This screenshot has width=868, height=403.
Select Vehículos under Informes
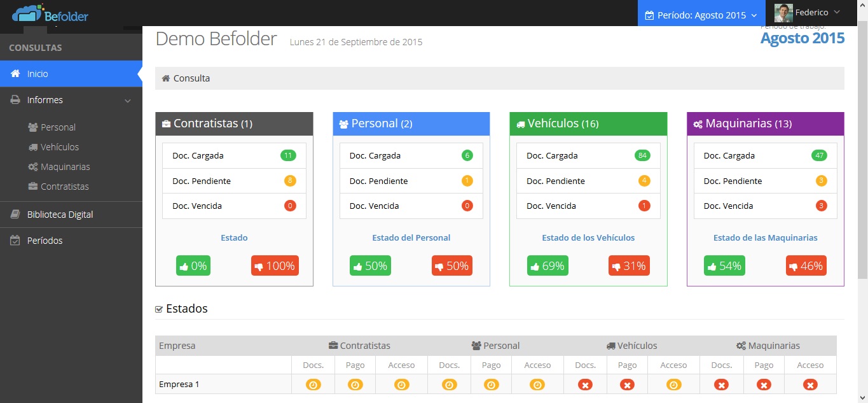[60, 147]
